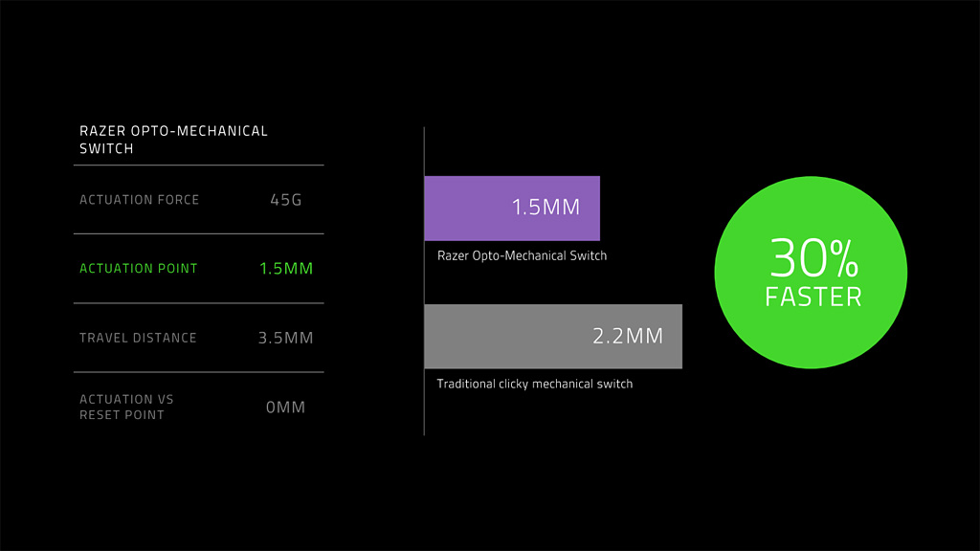980x551 pixels.
Task: Select the green 'ACTUATION POINT' label
Action: [138, 269]
